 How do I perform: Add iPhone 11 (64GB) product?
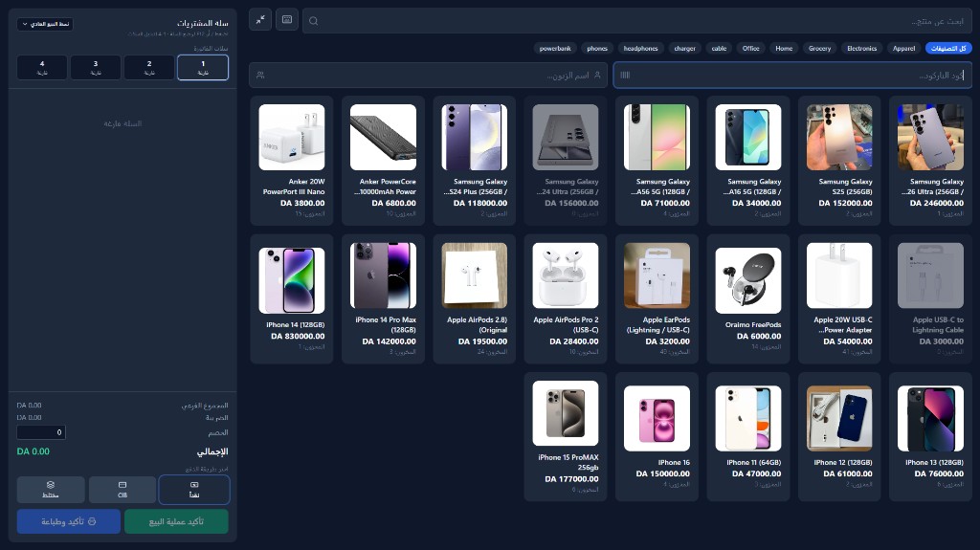[x=748, y=437]
